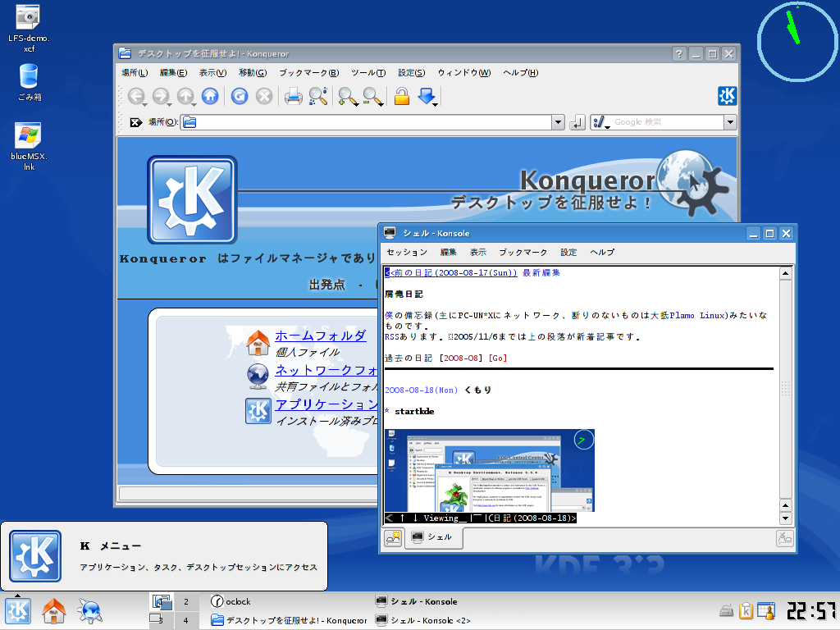Open Konsole's 設定 menu

point(568,253)
